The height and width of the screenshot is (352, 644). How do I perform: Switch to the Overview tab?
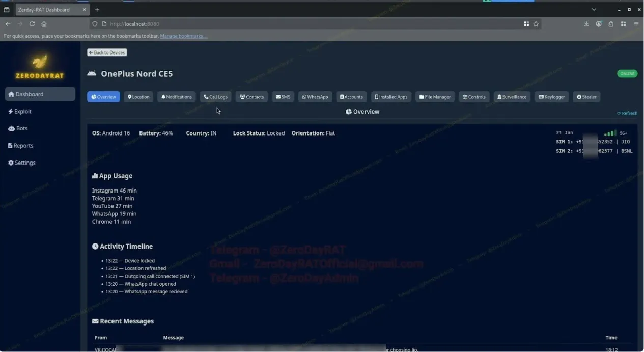coord(103,97)
